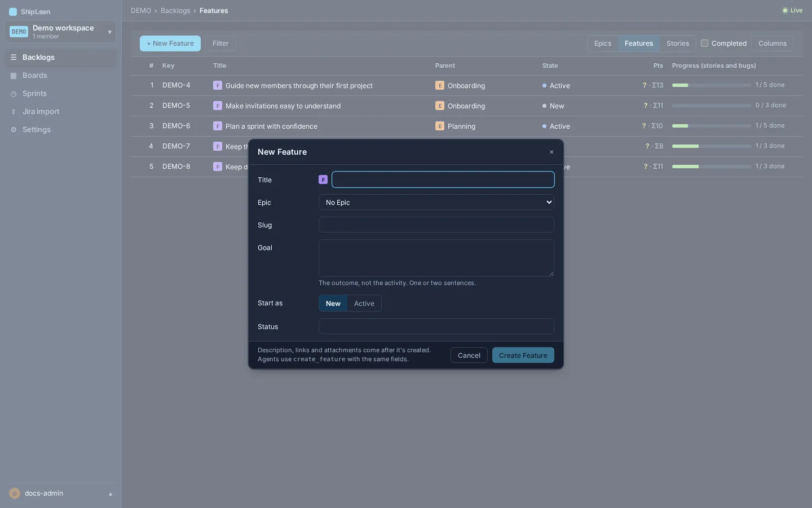
Task: Expand the docs-admin user menu arrow
Action: [x=111, y=494]
